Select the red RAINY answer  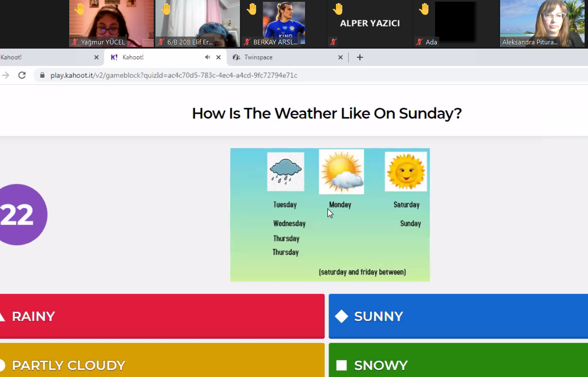click(162, 316)
